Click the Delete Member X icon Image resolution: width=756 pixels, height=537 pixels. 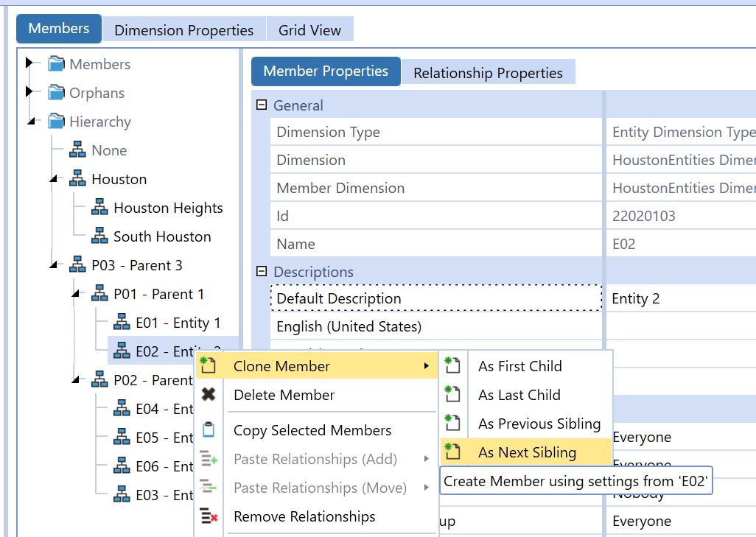[x=209, y=395]
